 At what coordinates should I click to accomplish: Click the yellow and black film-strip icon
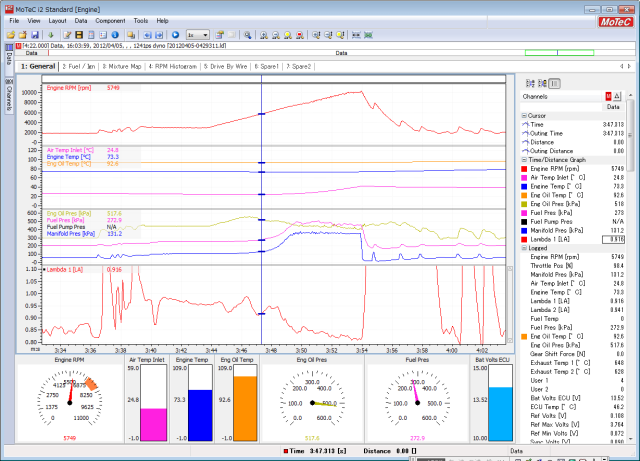(79, 35)
